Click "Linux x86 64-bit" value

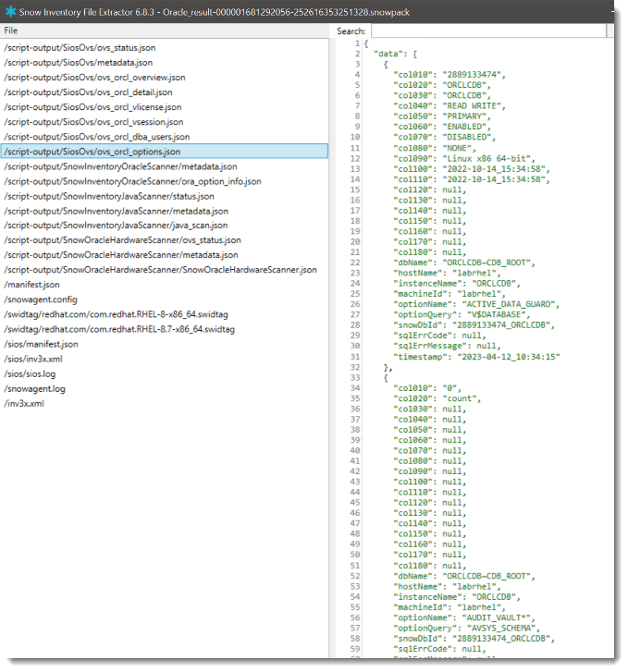click(x=486, y=158)
